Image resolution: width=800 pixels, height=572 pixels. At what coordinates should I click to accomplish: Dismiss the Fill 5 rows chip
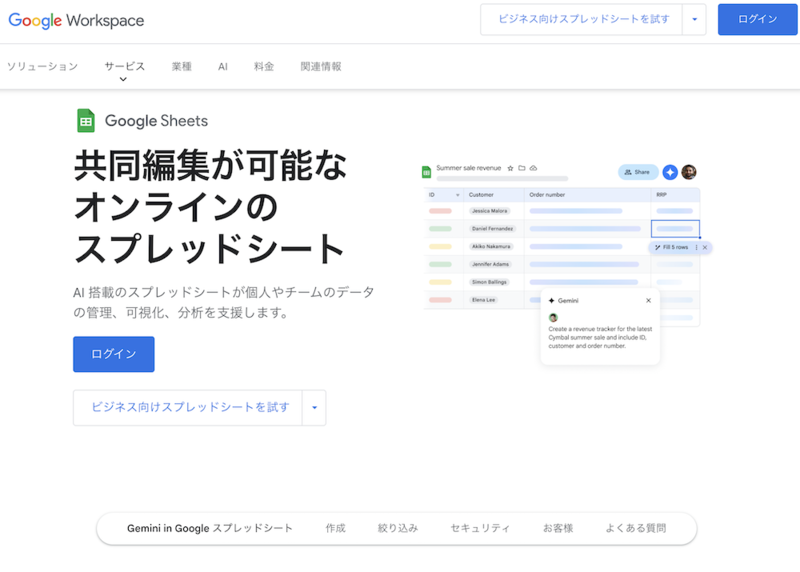(705, 247)
